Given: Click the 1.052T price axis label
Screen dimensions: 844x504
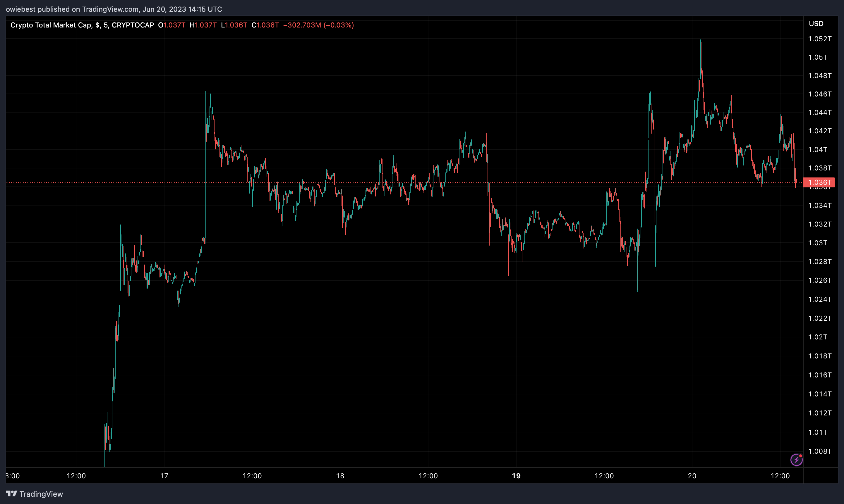Looking at the screenshot, I should click(819, 39).
